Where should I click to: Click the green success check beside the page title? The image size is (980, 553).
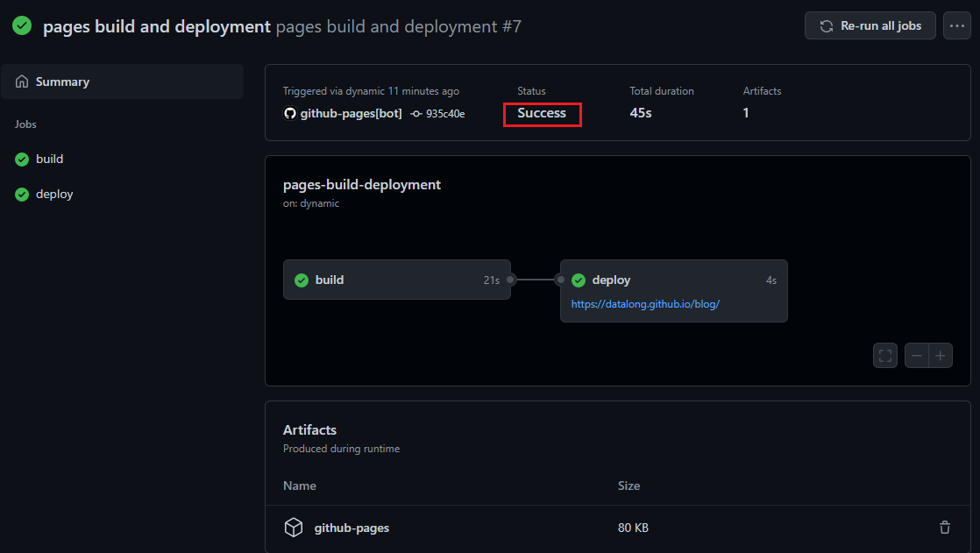(x=22, y=25)
